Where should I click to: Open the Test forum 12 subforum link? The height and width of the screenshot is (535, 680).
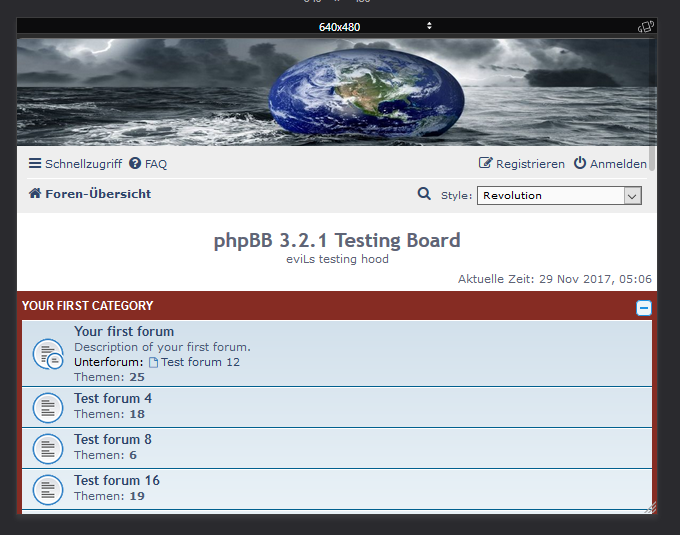click(x=200, y=362)
